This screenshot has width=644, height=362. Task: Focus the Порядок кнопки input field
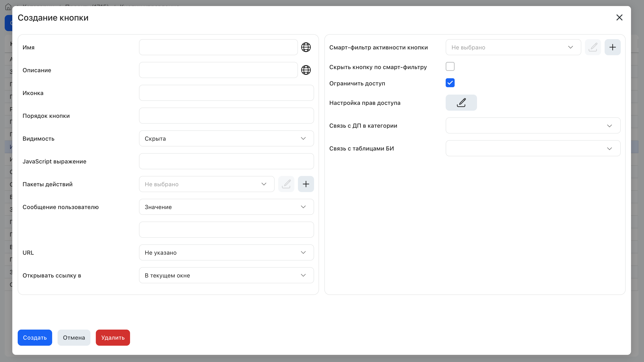(x=226, y=116)
